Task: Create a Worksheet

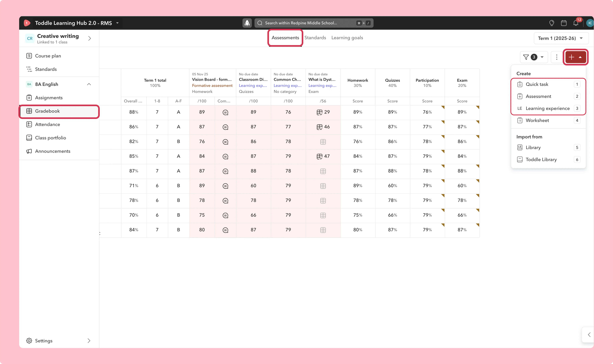Action: click(x=548, y=120)
